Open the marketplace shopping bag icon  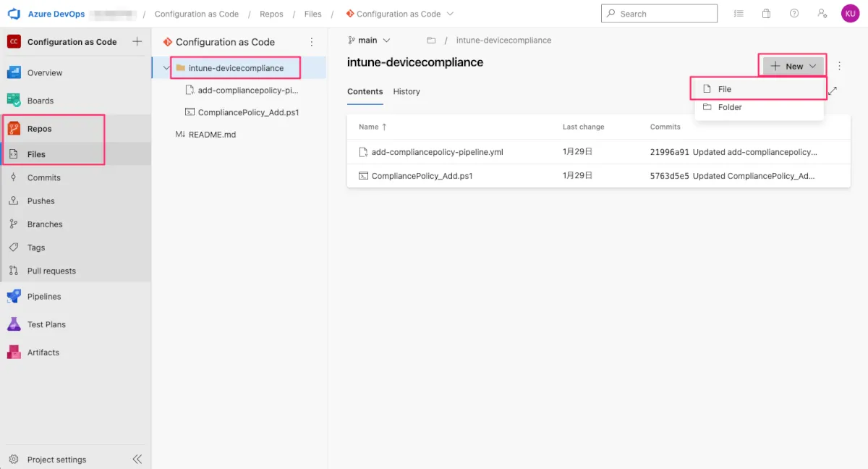pyautogui.click(x=766, y=14)
